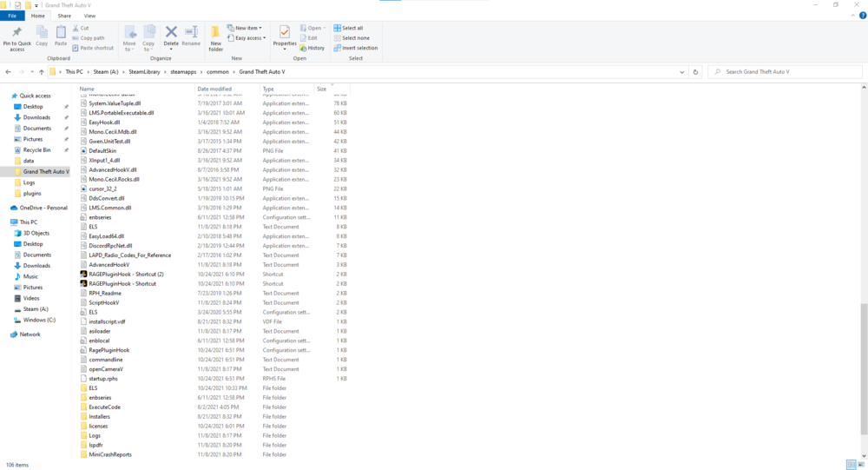Click Select all
This screenshot has height=470, width=868.
pyautogui.click(x=348, y=28)
